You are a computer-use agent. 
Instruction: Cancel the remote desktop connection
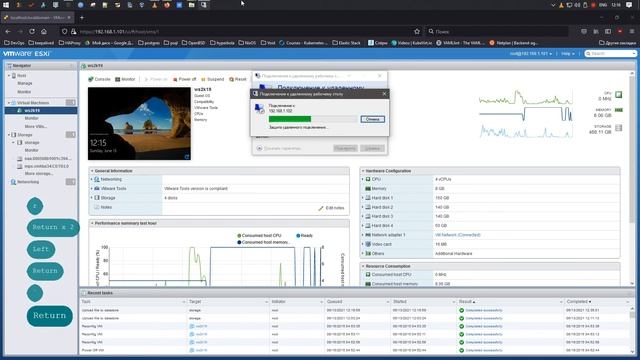(x=372, y=119)
